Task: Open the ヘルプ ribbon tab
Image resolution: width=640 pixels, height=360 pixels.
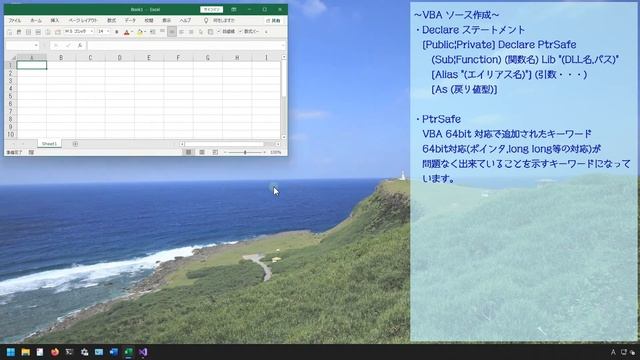Action: pyautogui.click(x=185, y=20)
